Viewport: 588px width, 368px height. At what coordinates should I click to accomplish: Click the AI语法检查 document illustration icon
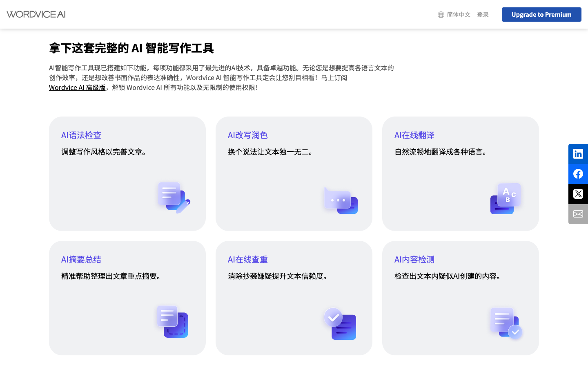tap(174, 198)
